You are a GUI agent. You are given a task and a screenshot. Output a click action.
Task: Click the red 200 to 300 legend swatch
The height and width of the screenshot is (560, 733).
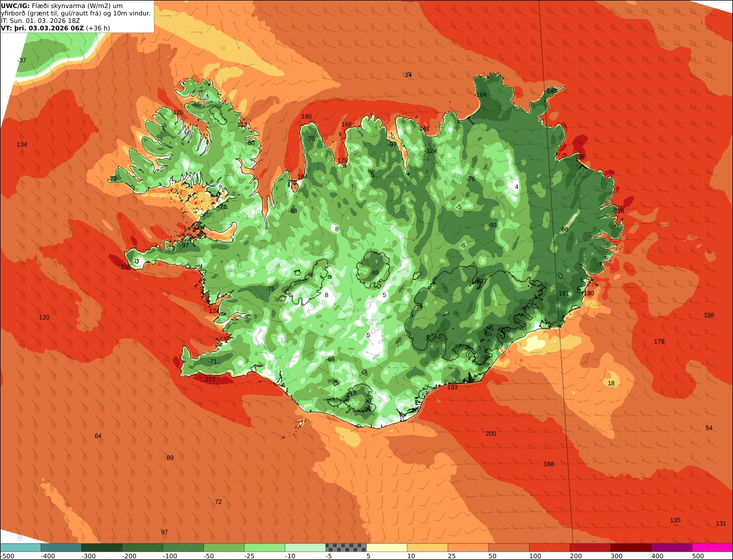point(590,547)
